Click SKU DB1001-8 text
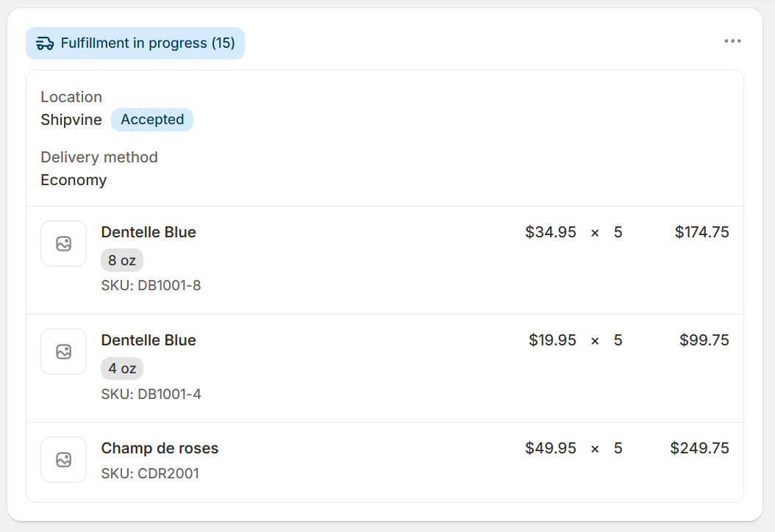 (x=151, y=286)
